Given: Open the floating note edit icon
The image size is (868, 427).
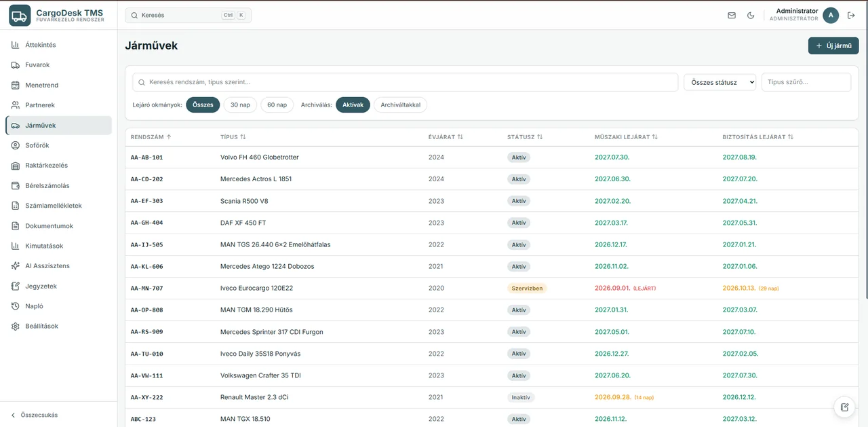Looking at the screenshot, I should click(844, 407).
